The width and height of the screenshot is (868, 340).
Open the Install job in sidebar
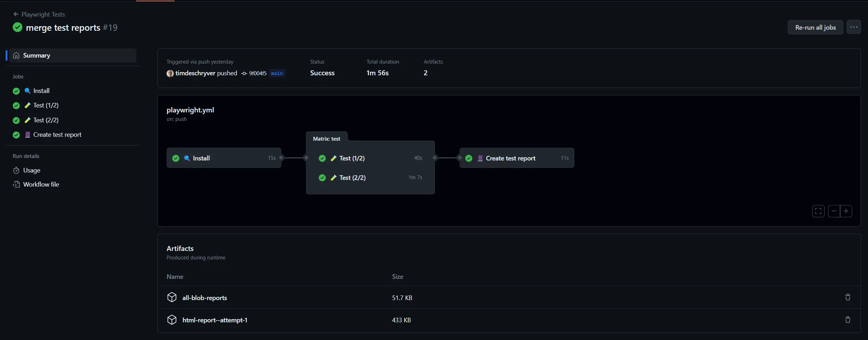pyautogui.click(x=41, y=91)
